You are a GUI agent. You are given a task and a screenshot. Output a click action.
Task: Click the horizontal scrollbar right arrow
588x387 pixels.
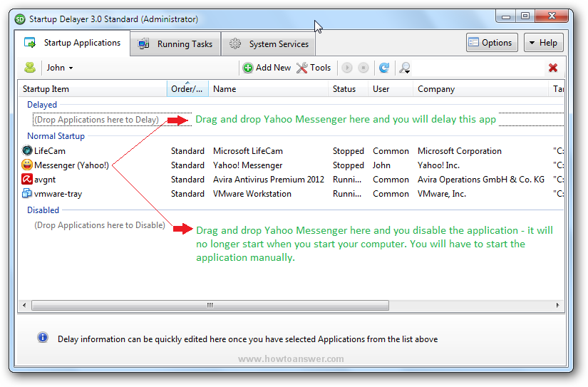[557, 305]
